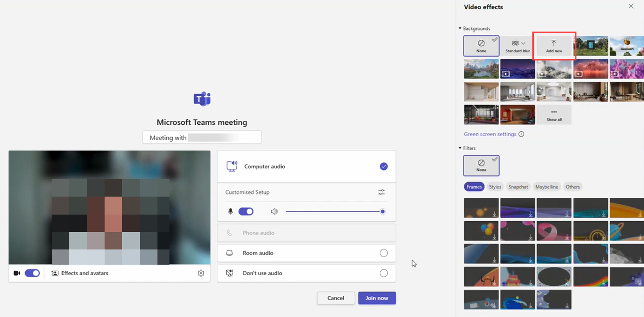Click Join now
Viewport: 644px width, 317px height.
point(376,298)
